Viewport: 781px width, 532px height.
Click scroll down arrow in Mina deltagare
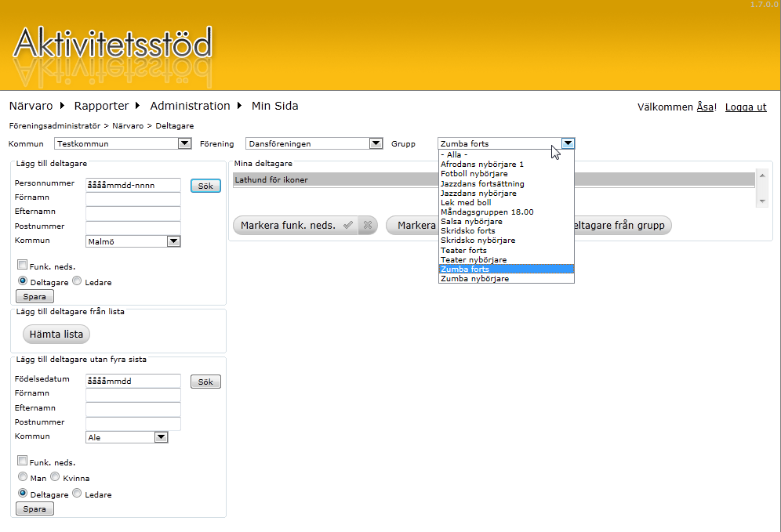point(762,201)
